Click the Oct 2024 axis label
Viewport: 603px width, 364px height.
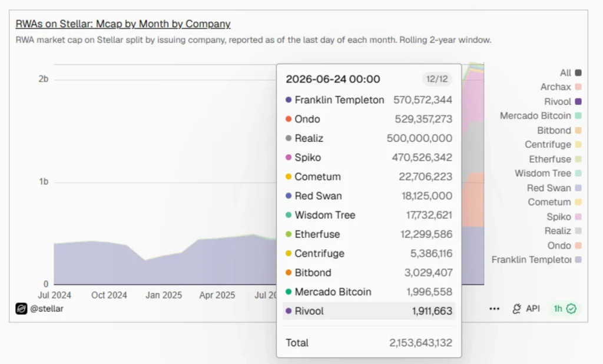pos(109,295)
